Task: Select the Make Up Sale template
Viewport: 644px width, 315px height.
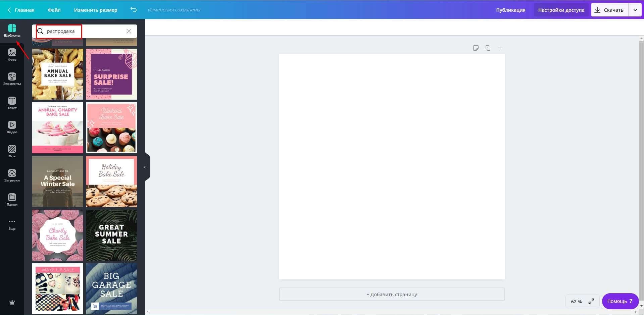Action: [x=58, y=289]
